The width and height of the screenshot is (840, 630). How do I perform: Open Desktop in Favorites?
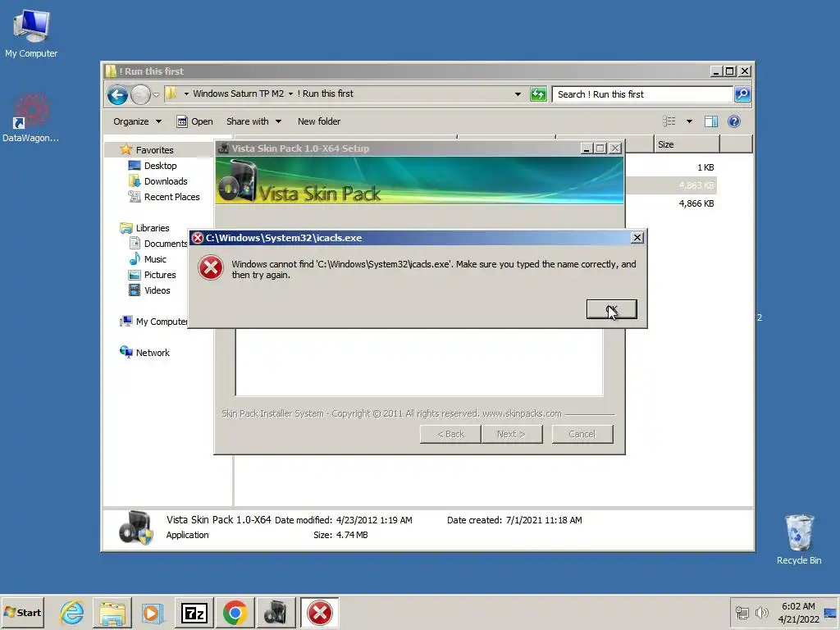pyautogui.click(x=160, y=166)
